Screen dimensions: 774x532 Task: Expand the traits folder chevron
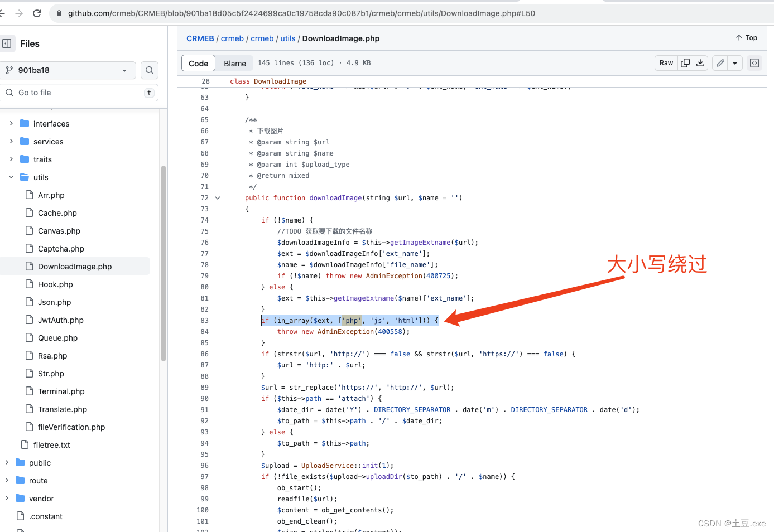point(11,159)
